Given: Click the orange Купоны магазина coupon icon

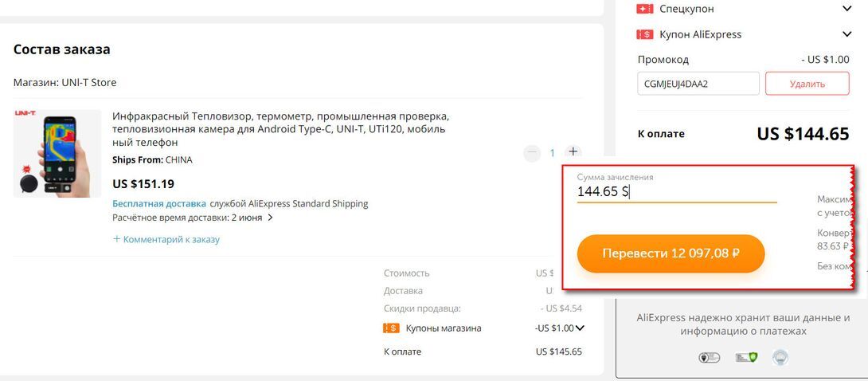Looking at the screenshot, I should [x=391, y=328].
